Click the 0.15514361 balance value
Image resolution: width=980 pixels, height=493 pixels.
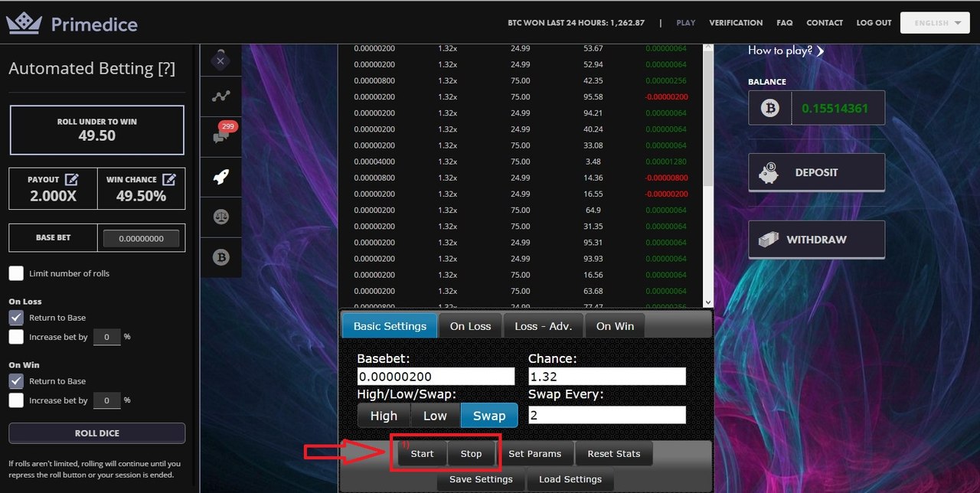coord(835,108)
